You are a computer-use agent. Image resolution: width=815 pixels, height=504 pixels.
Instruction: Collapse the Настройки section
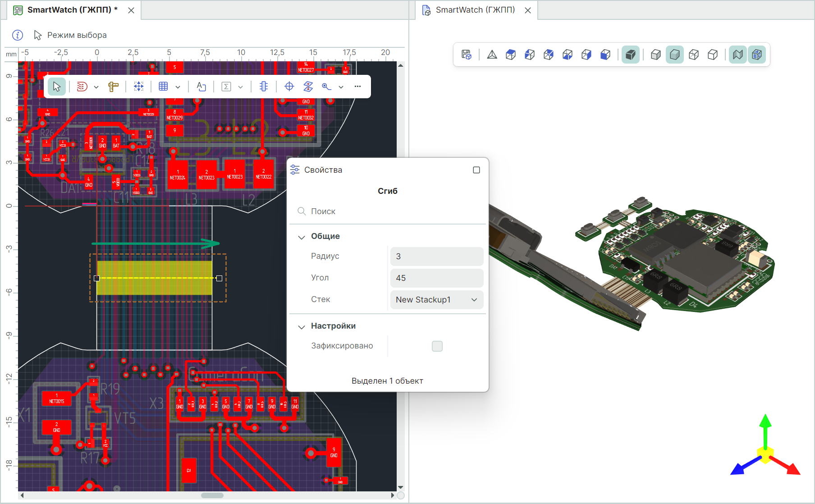coord(302,327)
